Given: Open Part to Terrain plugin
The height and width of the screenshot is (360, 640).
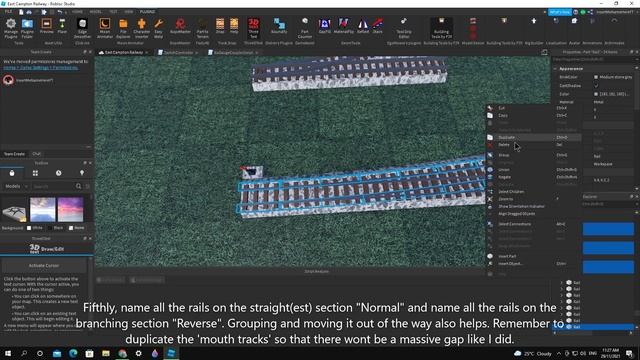Looking at the screenshot, I should (x=202, y=27).
